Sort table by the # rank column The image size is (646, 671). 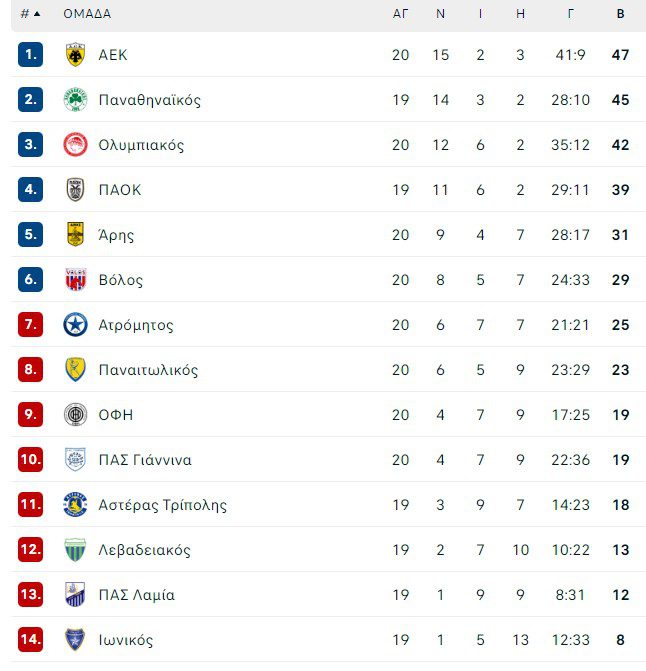[x=30, y=14]
